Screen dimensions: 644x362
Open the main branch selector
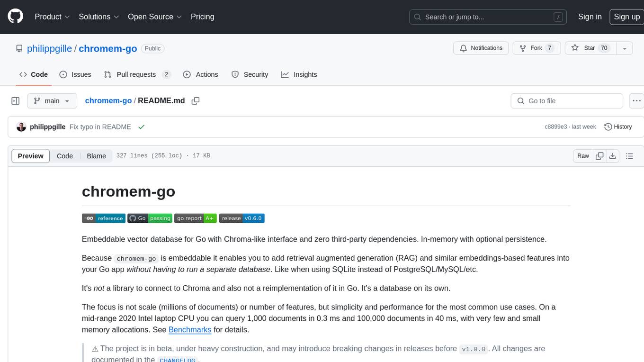tap(52, 101)
